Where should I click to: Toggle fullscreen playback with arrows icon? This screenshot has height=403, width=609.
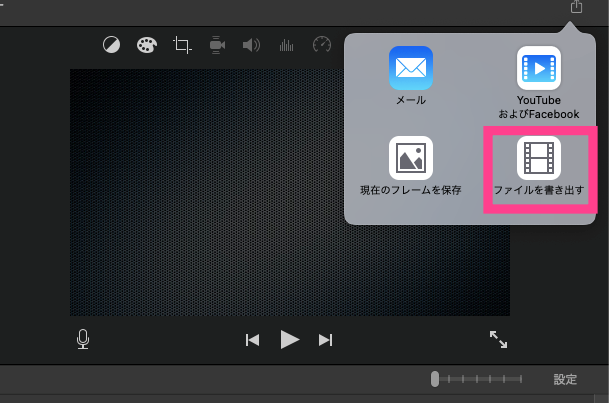click(x=498, y=340)
